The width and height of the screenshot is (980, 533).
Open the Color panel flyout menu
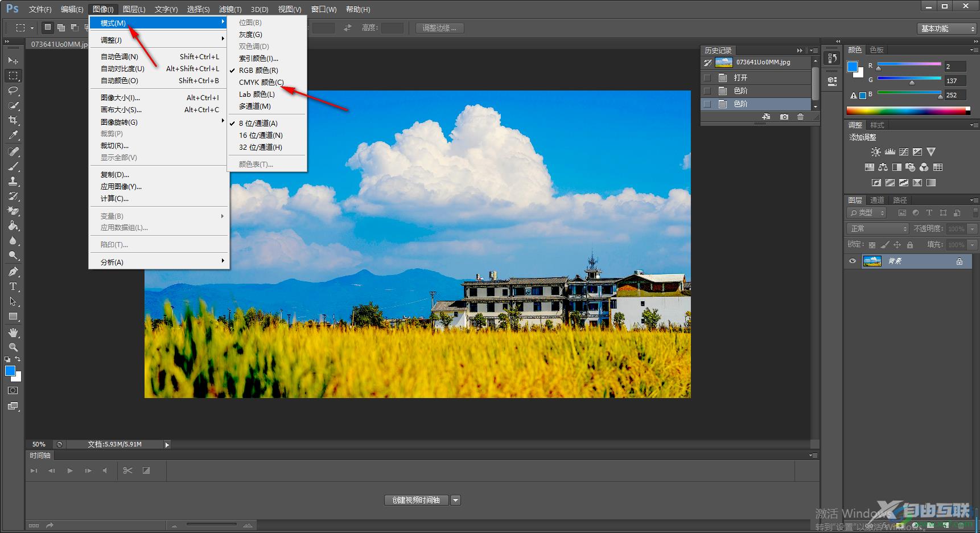point(974,50)
